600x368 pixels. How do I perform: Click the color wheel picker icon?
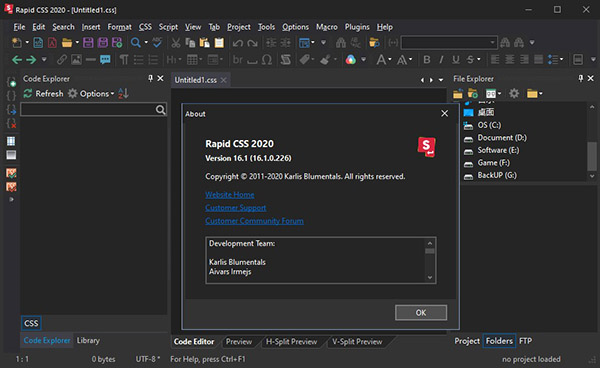point(351,60)
